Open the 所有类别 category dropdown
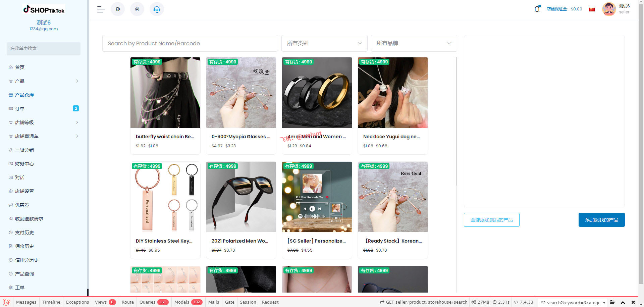The image size is (644, 307). (324, 43)
